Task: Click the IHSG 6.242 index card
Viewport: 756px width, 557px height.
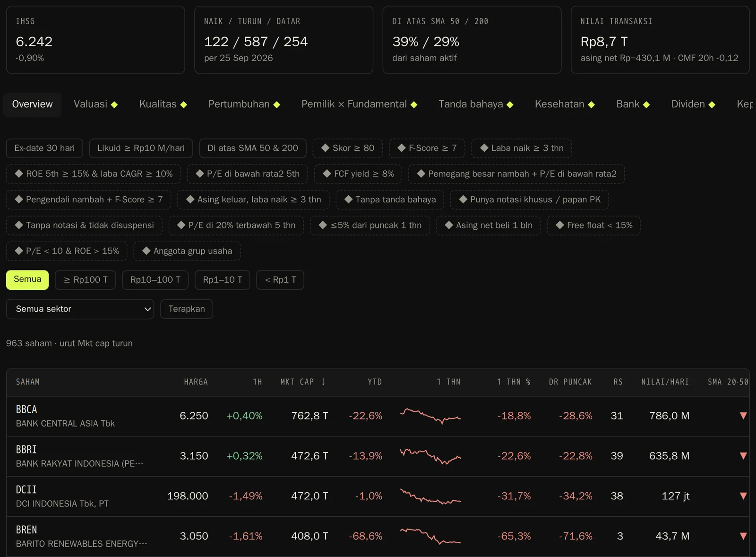Action: tap(95, 40)
